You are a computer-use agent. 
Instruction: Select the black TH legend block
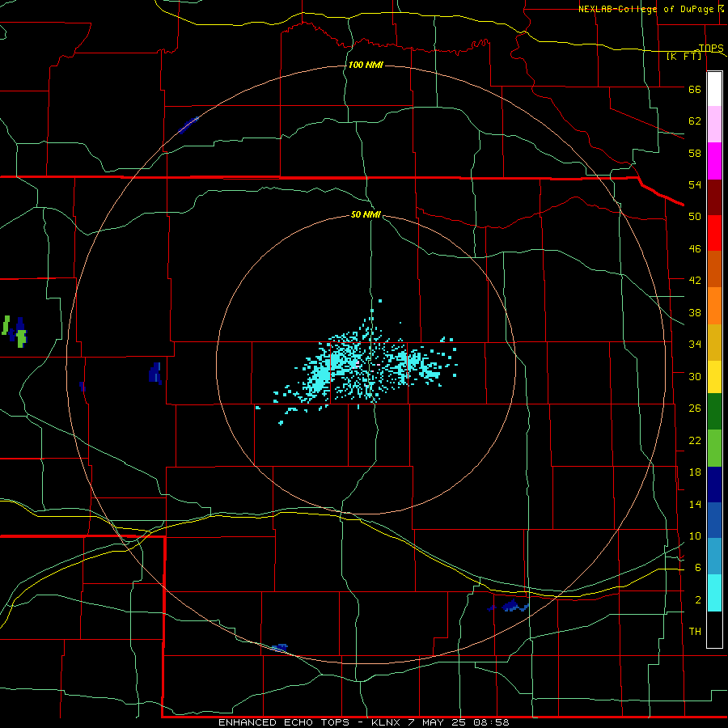point(714,629)
